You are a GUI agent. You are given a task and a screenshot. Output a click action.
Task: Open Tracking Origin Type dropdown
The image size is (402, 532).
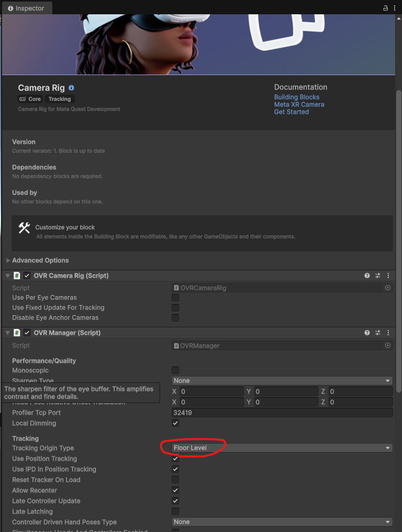click(x=282, y=448)
